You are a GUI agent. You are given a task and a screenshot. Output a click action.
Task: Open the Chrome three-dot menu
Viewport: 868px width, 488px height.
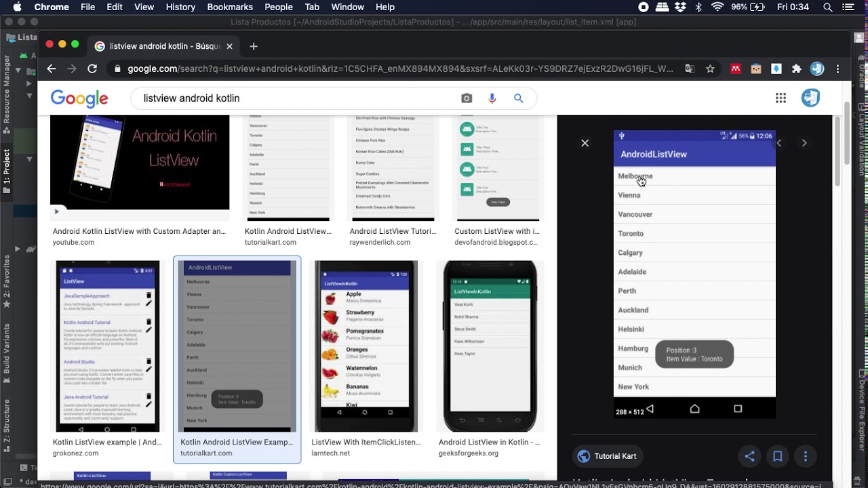(838, 68)
